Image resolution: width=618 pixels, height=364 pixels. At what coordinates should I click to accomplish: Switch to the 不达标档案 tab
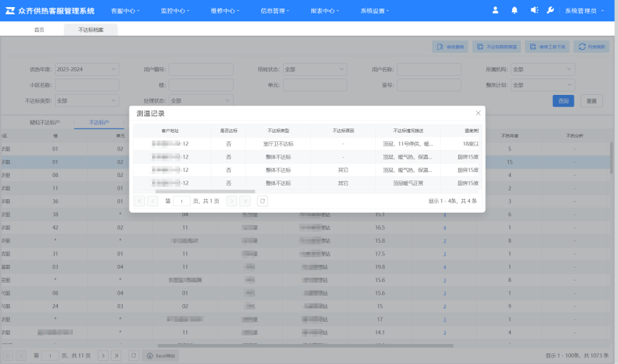tap(91, 29)
